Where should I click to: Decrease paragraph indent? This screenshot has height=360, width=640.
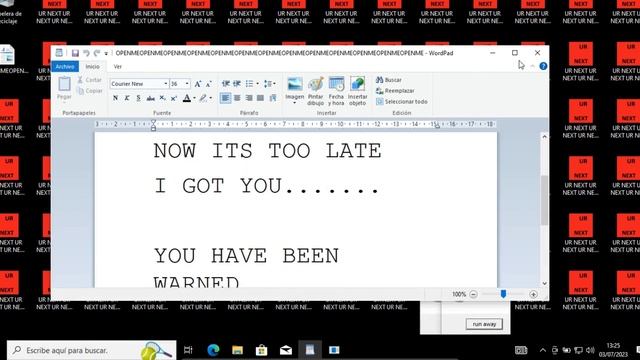226,84
